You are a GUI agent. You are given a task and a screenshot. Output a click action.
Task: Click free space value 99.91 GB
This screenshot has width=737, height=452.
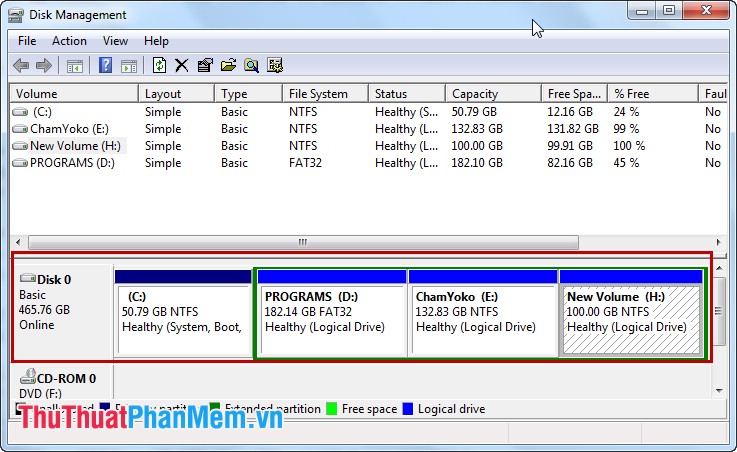coord(570,146)
